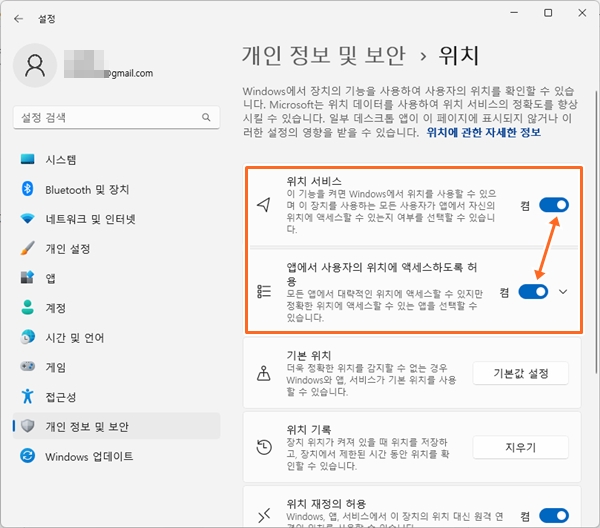Click the 위치 기록 title text

(x=309, y=430)
